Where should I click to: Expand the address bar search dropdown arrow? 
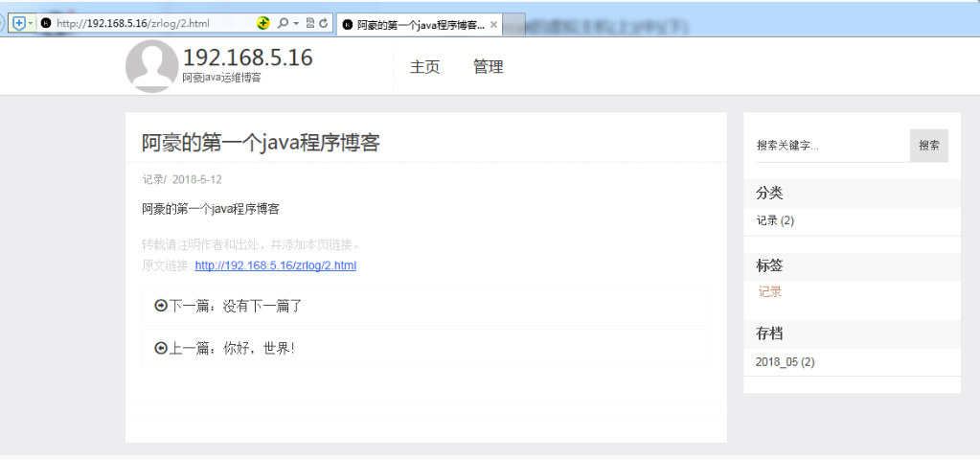coord(296,23)
